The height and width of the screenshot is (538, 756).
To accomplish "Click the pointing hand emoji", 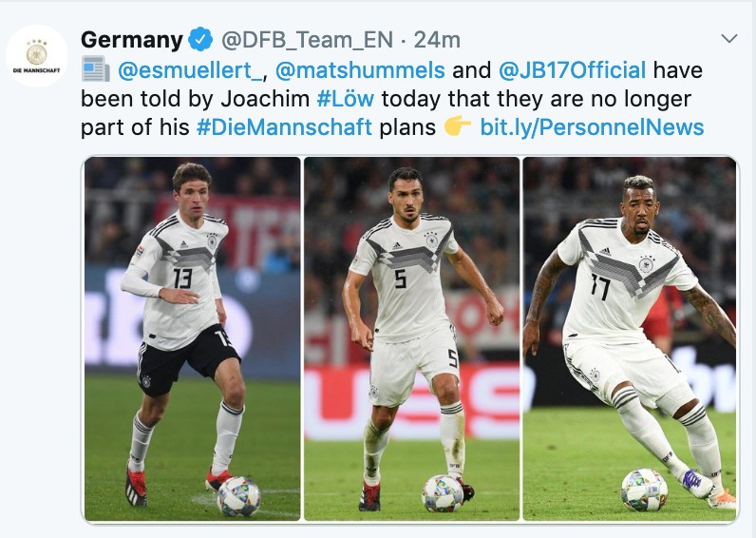I will [458, 126].
